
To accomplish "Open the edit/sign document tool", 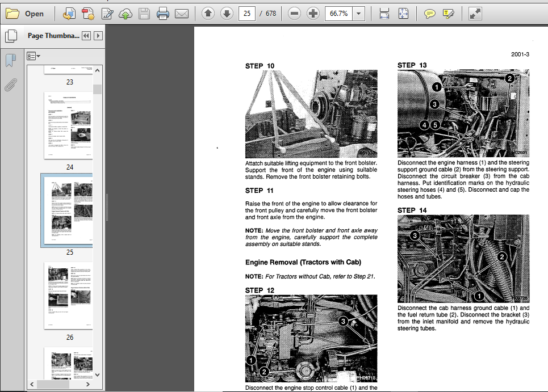I will (107, 14).
